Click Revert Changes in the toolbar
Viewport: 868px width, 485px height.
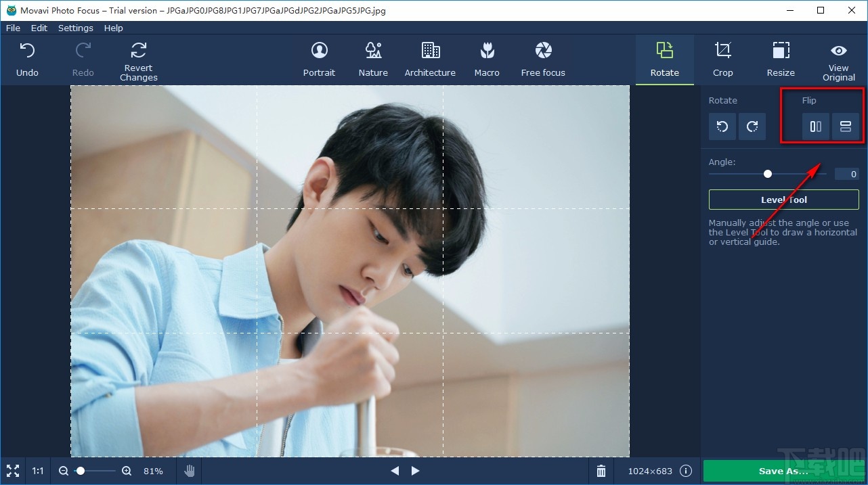pyautogui.click(x=138, y=60)
